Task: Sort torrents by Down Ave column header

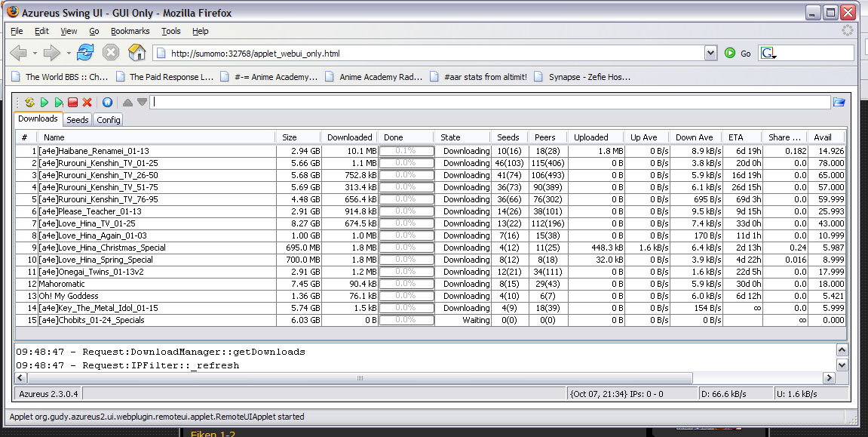Action: point(694,137)
